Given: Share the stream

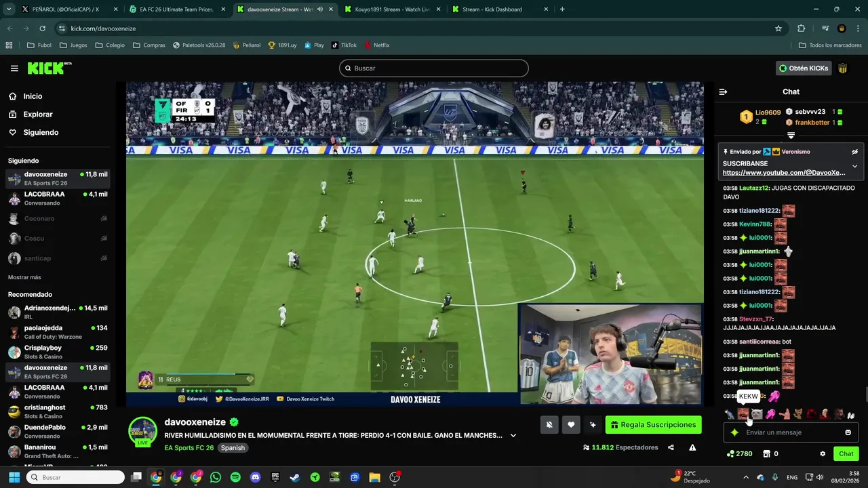Looking at the screenshot, I should pos(671,447).
